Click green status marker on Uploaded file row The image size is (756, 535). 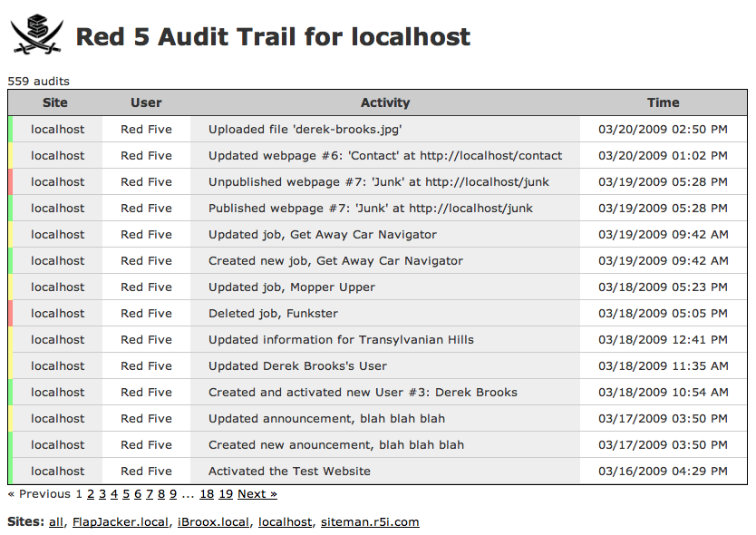pyautogui.click(x=10, y=130)
